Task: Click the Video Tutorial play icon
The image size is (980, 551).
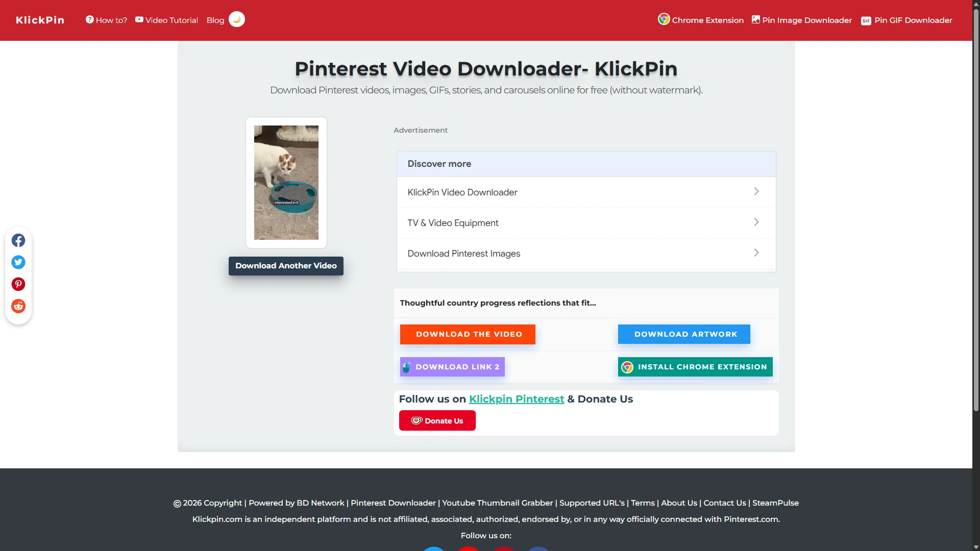Action: click(x=139, y=19)
